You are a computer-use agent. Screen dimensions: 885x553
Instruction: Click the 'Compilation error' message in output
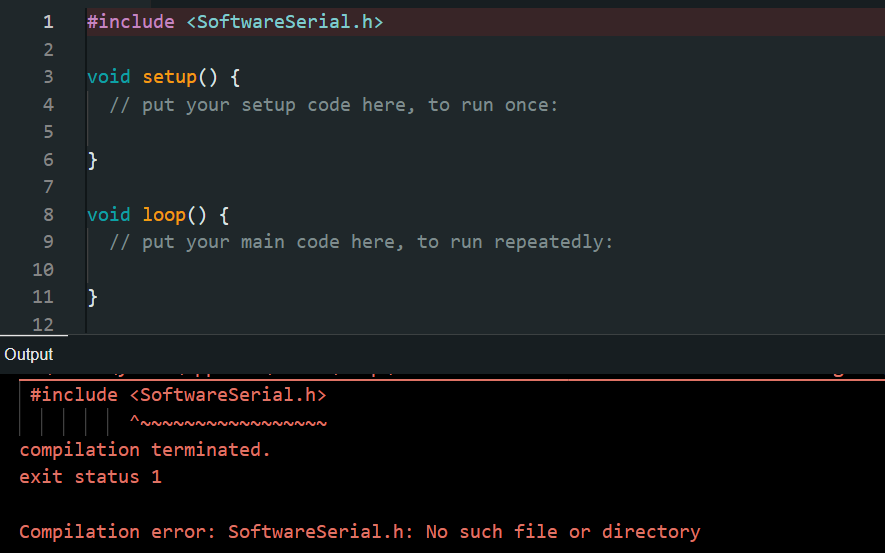click(359, 531)
